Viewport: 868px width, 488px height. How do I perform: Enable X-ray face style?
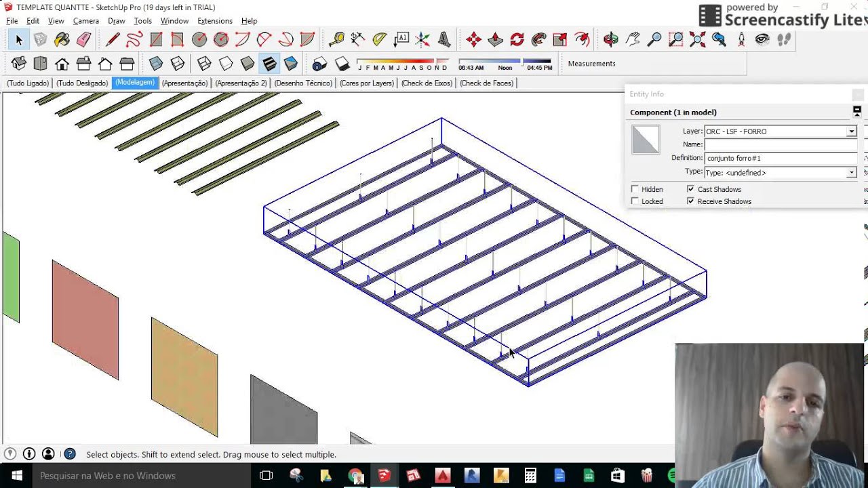click(x=156, y=64)
